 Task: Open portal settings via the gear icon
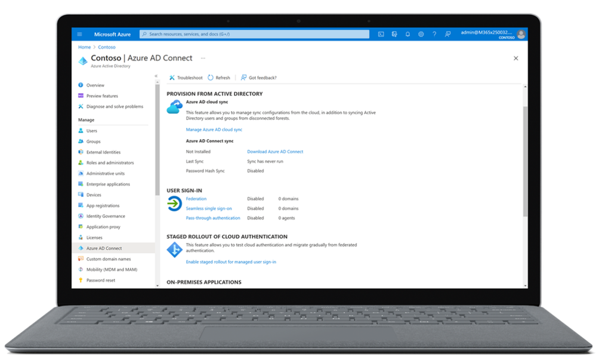421,34
